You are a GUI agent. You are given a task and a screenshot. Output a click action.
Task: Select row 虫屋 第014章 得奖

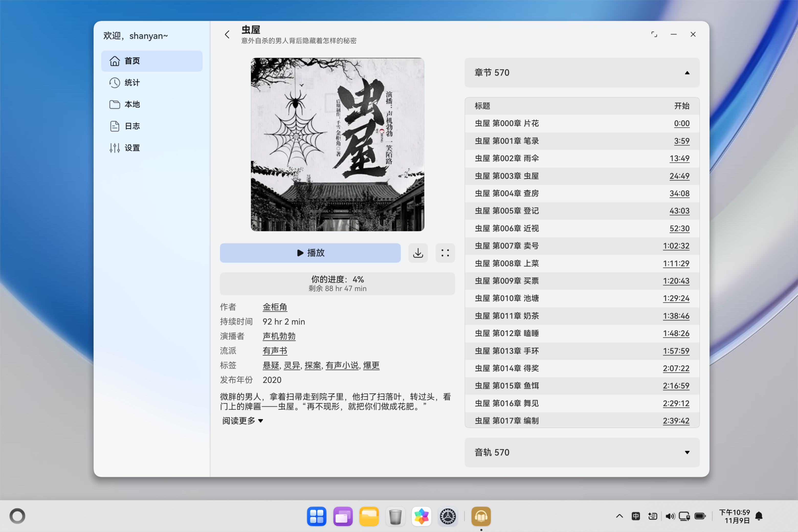(582, 368)
